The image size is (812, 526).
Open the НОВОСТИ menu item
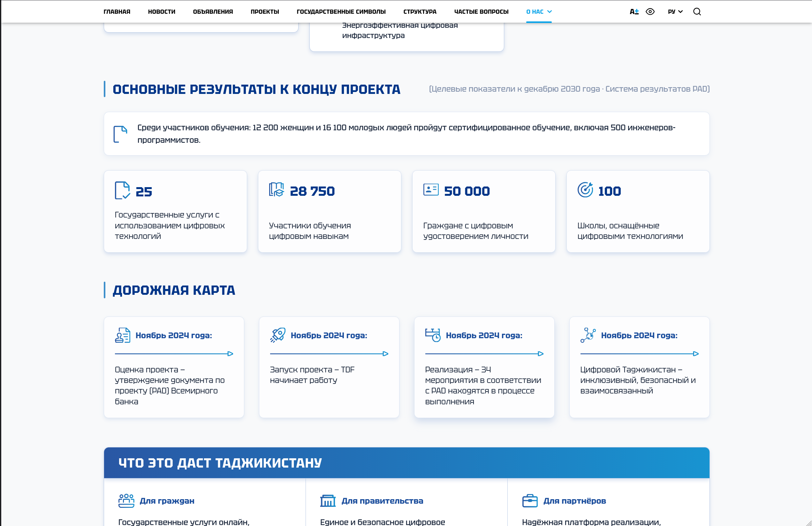[162, 11]
